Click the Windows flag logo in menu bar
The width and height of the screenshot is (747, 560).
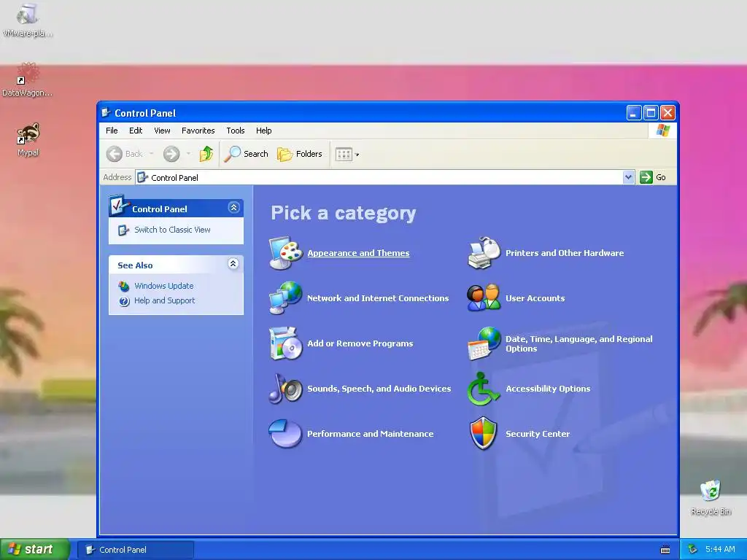pos(662,131)
